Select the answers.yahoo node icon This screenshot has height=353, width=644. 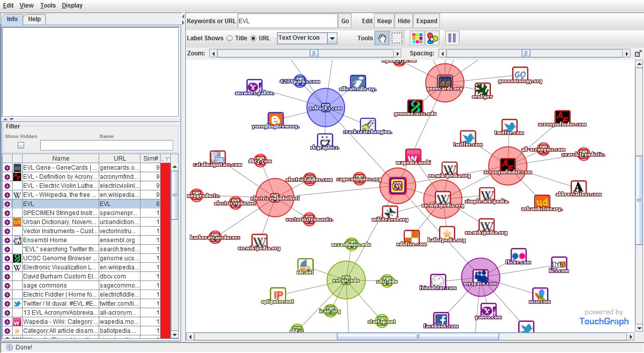click(254, 86)
